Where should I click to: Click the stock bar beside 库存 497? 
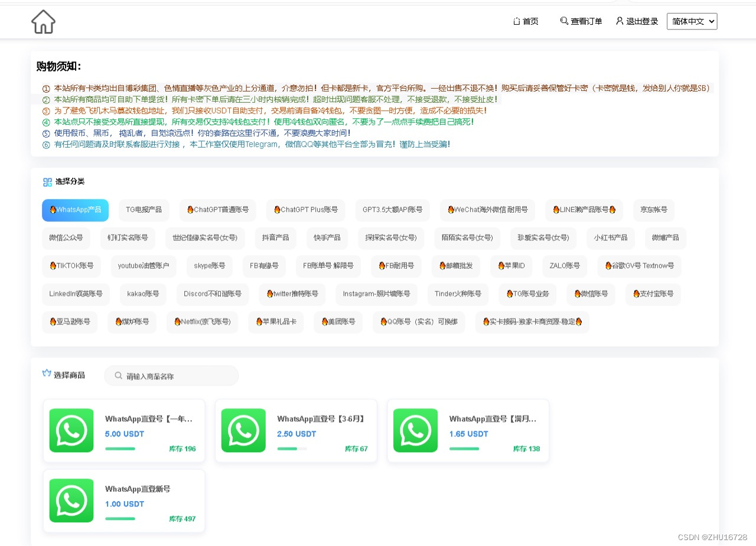[120, 519]
